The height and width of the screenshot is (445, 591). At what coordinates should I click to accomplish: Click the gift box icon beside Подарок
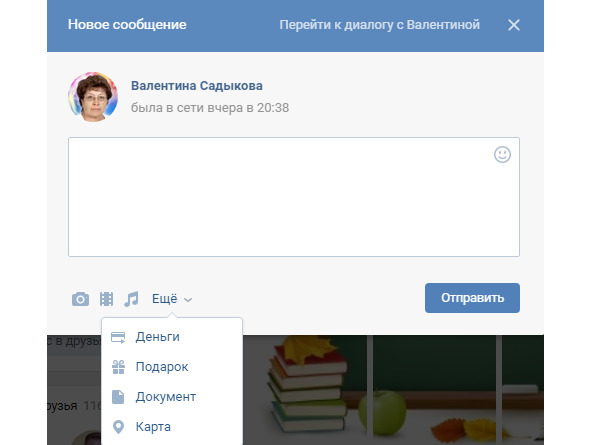pyautogui.click(x=118, y=367)
